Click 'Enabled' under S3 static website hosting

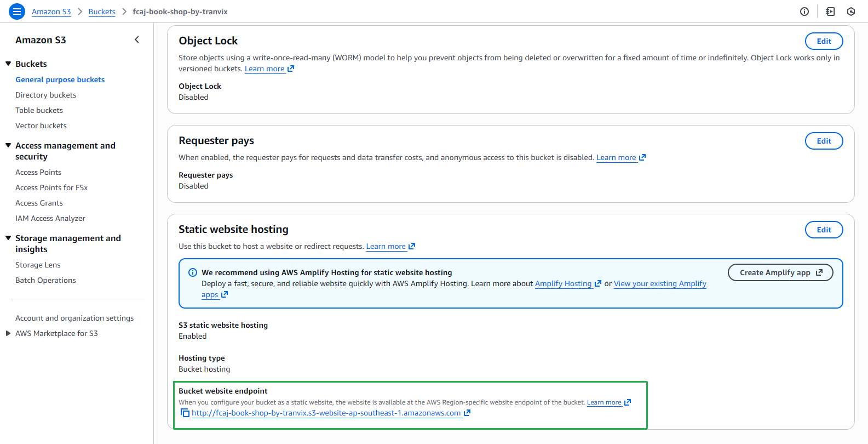tap(193, 336)
